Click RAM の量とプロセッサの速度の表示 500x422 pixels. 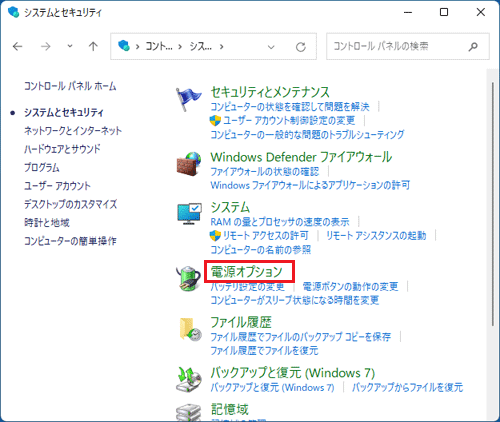[280, 222]
